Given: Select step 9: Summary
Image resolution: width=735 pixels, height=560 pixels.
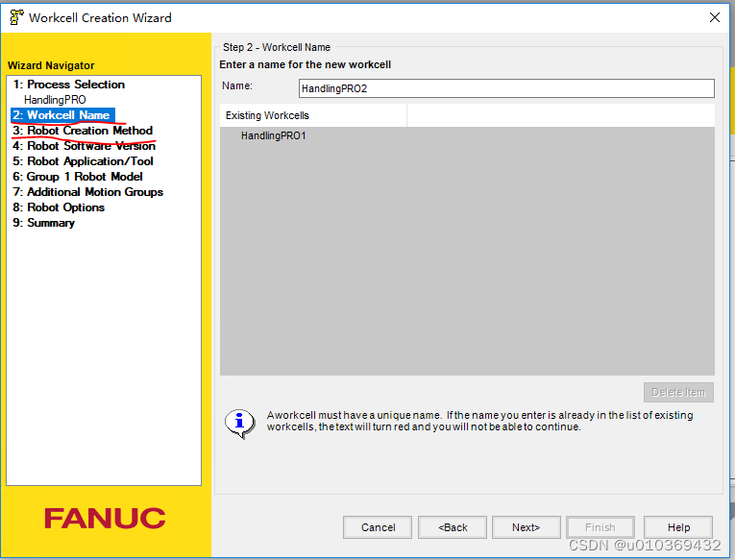Looking at the screenshot, I should tap(43, 223).
